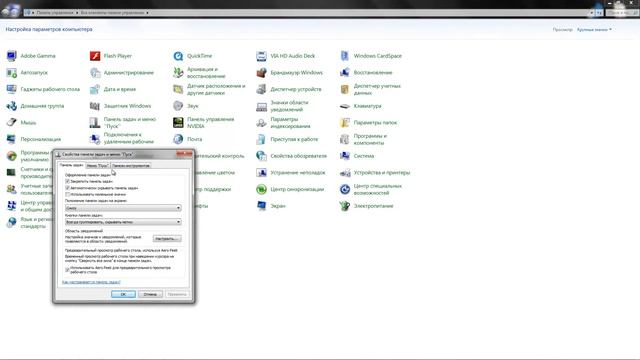The image size is (640, 360).
Task: Click the Back navigation button
Action: coord(6,11)
